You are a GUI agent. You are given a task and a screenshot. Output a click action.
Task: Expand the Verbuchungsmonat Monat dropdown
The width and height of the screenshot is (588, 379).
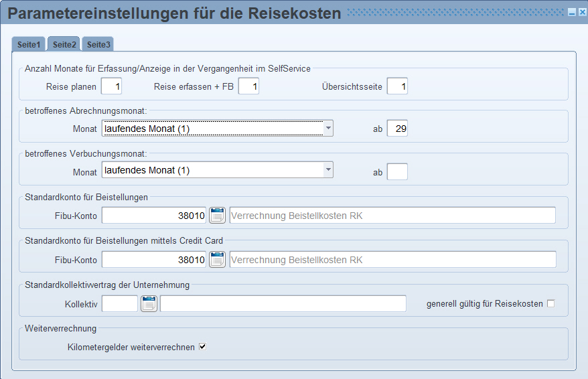327,170
